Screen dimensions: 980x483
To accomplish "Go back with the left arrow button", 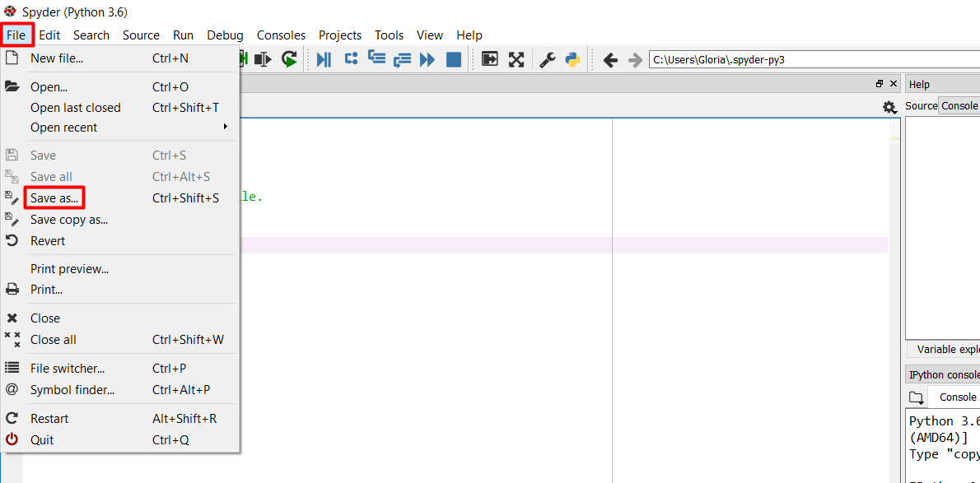I will click(x=610, y=59).
